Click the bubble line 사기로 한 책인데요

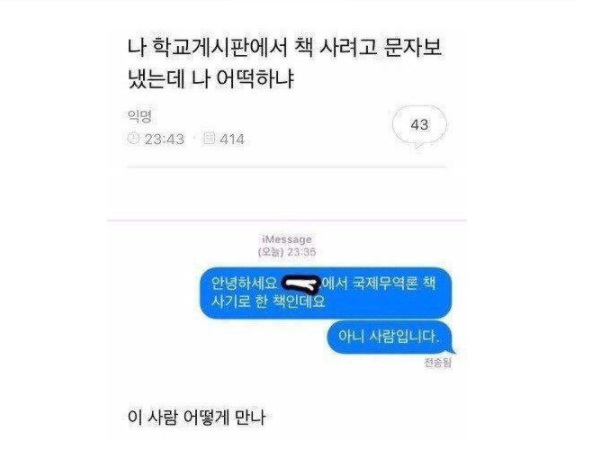click(268, 301)
